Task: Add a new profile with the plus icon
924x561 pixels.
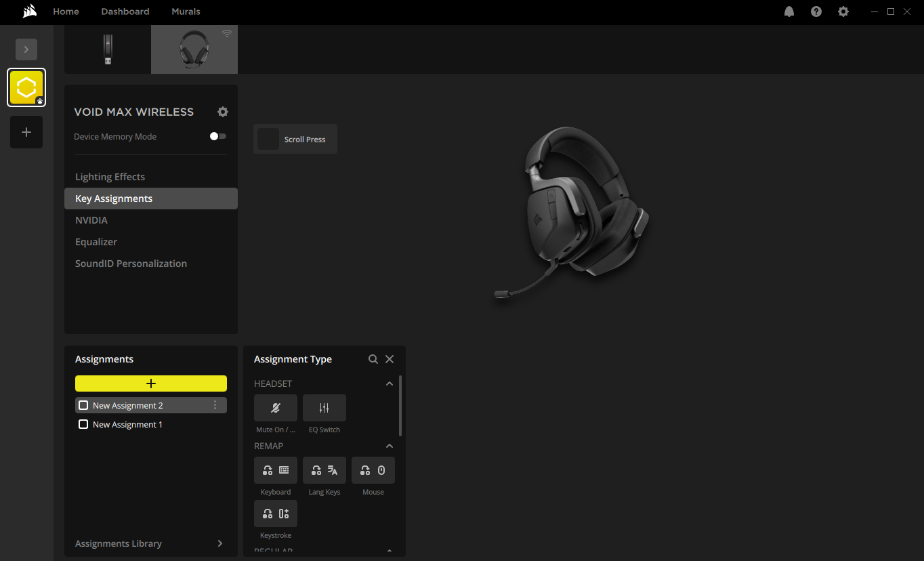Action: click(26, 131)
